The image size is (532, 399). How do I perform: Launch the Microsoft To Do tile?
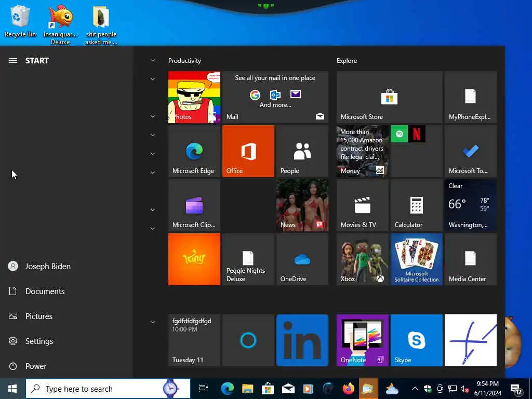(471, 151)
